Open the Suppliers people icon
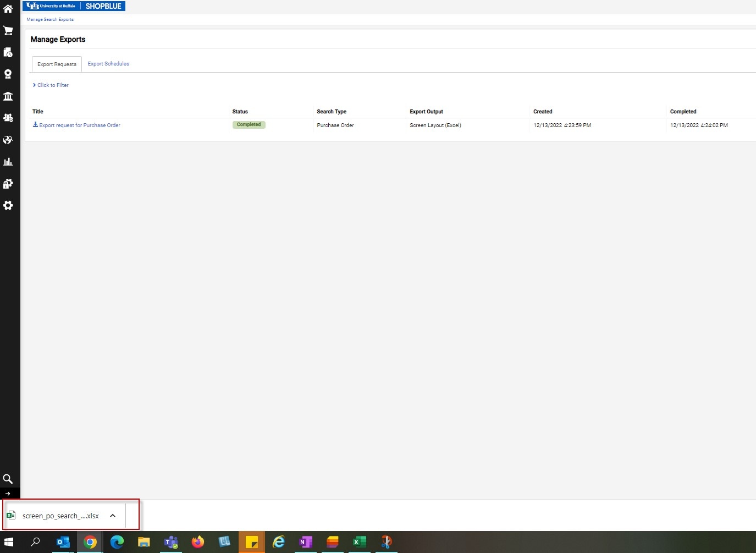The width and height of the screenshot is (756, 553). pos(8,118)
